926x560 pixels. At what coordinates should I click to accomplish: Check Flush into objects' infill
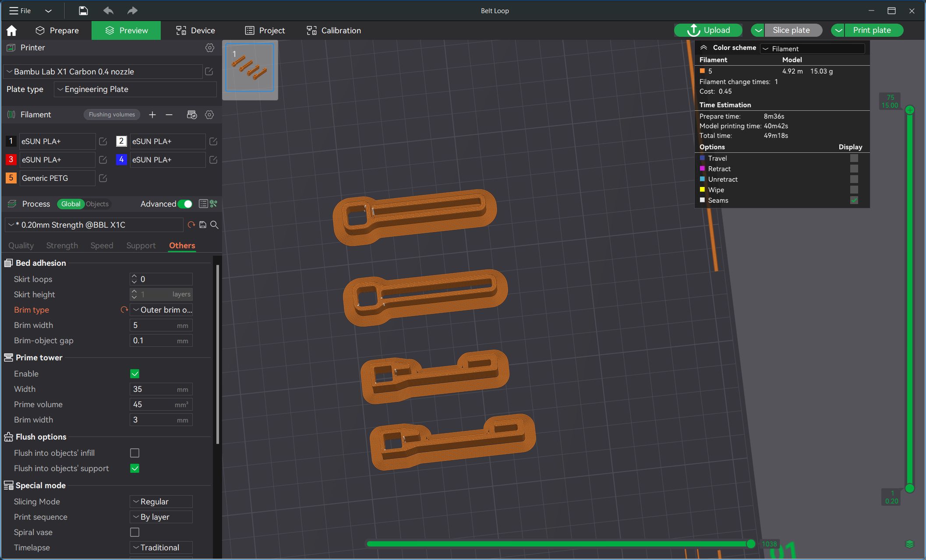pos(135,453)
